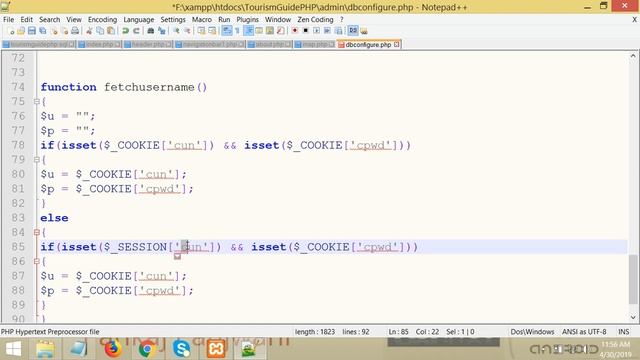Switch to the index.php tab
The image size is (640, 360).
pos(99,44)
